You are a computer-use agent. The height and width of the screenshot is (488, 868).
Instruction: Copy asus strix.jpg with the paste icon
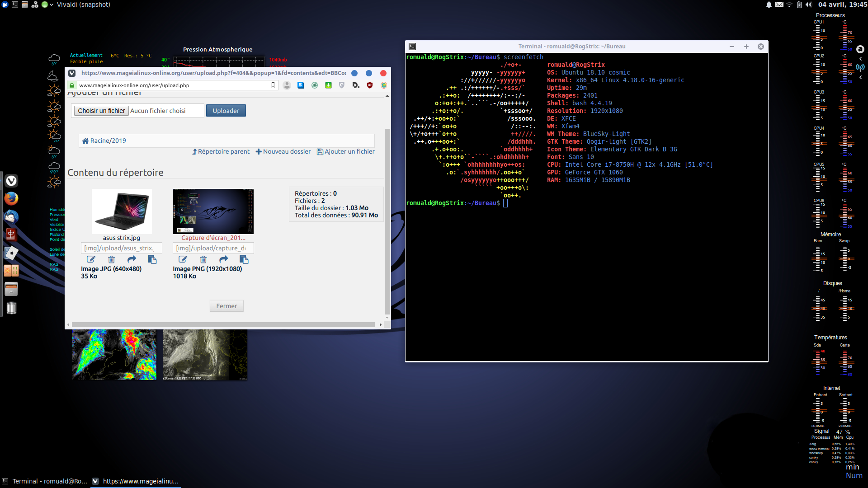point(152,259)
